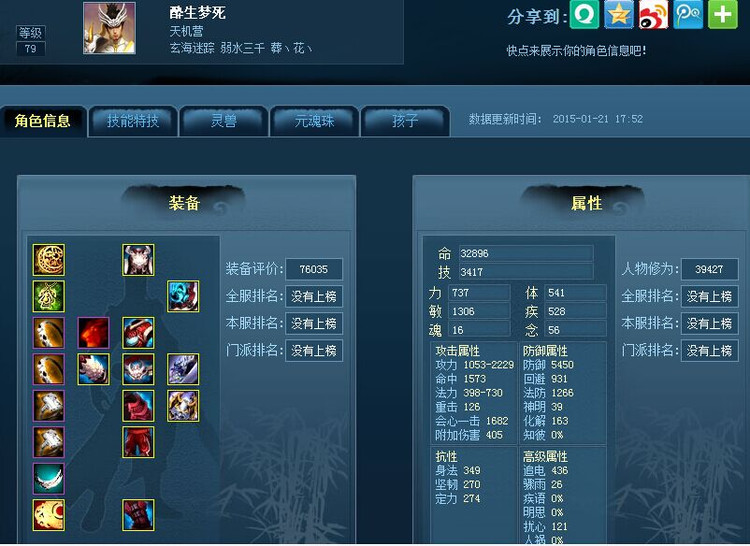The height and width of the screenshot is (546, 750).
Task: Click the character portrait avatar
Action: pos(109,28)
